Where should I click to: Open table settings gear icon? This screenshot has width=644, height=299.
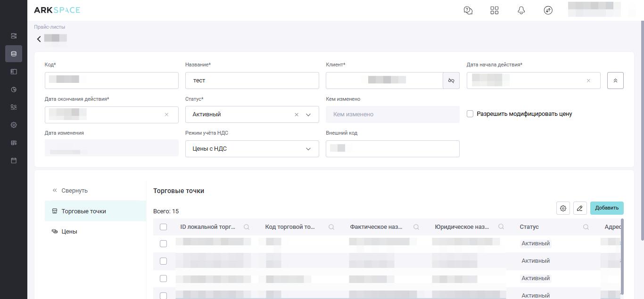point(563,208)
